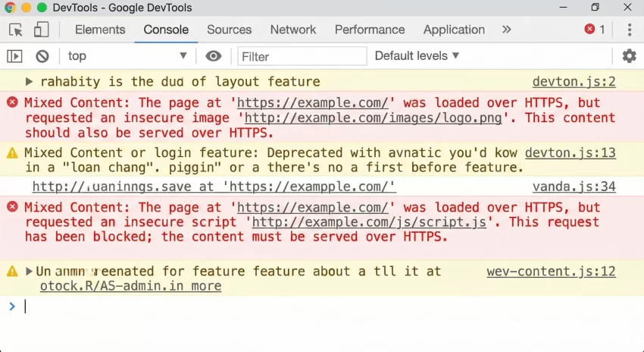Viewport: 644px width, 352px height.
Task: Open source link devton.js:2
Action: click(x=574, y=81)
